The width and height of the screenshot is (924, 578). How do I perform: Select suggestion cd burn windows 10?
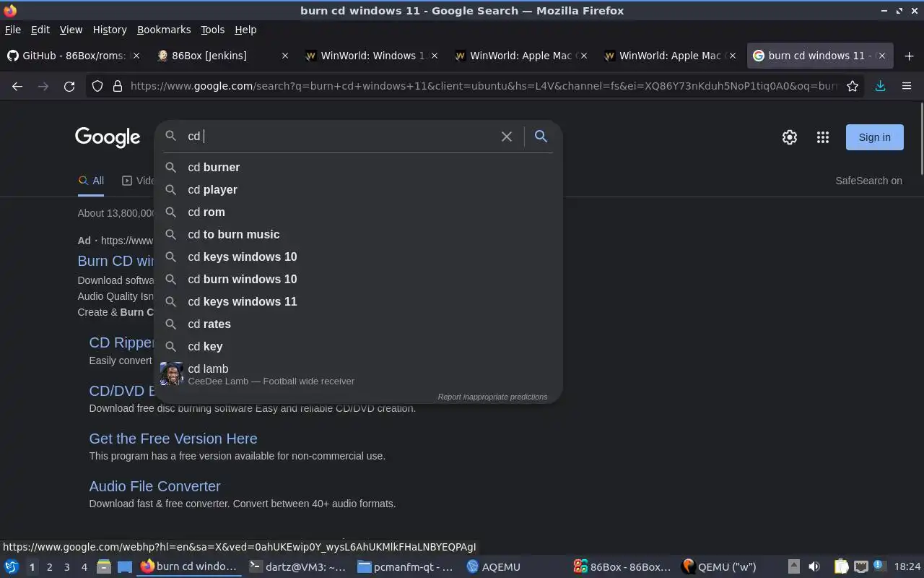point(359,279)
